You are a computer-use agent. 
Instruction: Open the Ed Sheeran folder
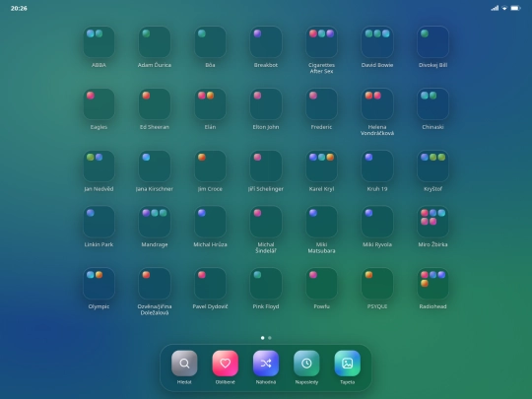click(155, 104)
